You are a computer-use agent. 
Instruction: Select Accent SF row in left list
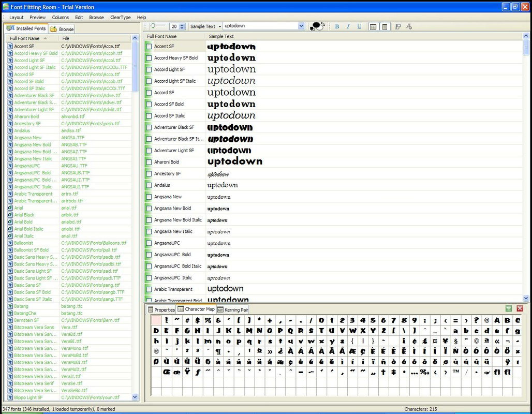click(69, 46)
